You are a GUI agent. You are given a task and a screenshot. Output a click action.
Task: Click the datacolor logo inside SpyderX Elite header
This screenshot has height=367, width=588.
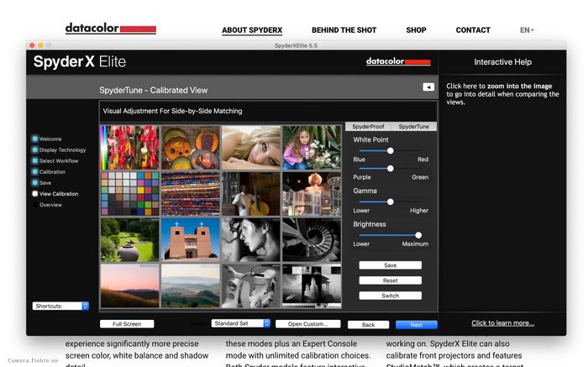(x=398, y=61)
